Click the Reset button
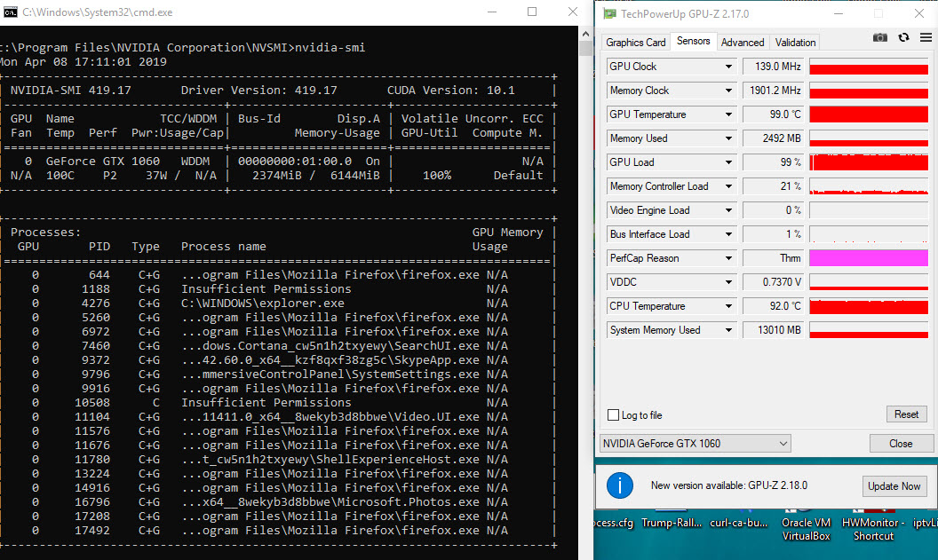 pyautogui.click(x=906, y=414)
